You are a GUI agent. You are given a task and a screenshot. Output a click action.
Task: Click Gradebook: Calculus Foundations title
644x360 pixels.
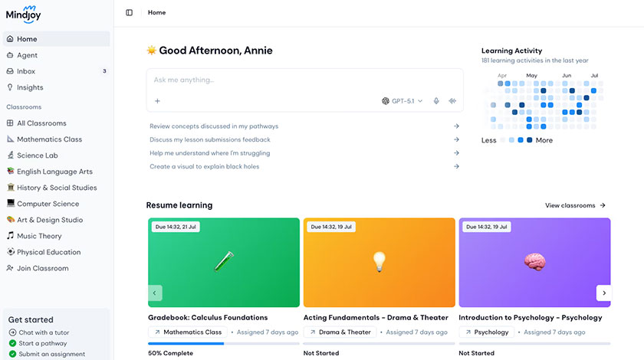(x=208, y=317)
